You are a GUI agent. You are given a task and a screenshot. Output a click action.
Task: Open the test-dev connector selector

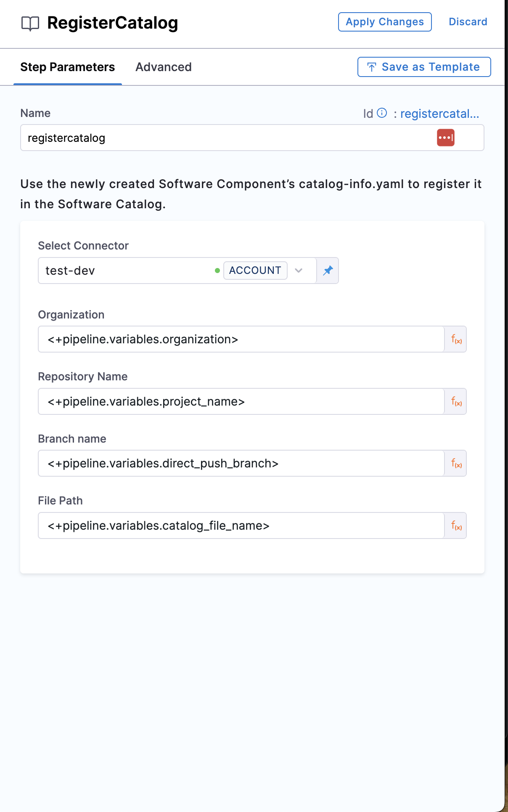point(126,271)
